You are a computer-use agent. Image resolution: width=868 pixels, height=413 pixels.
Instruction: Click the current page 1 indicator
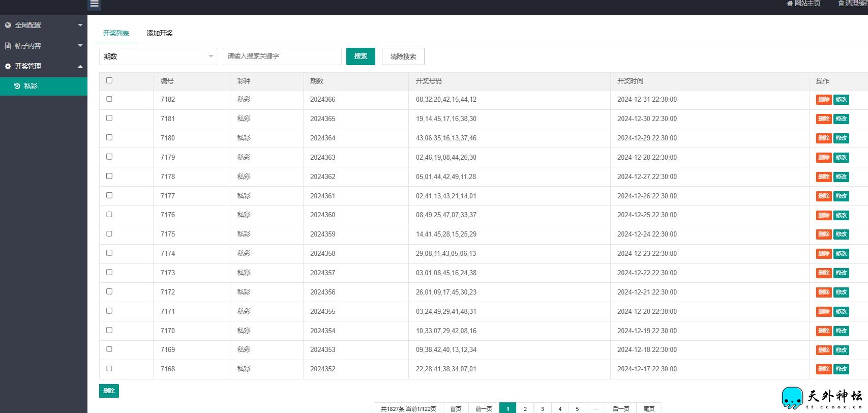pos(507,408)
